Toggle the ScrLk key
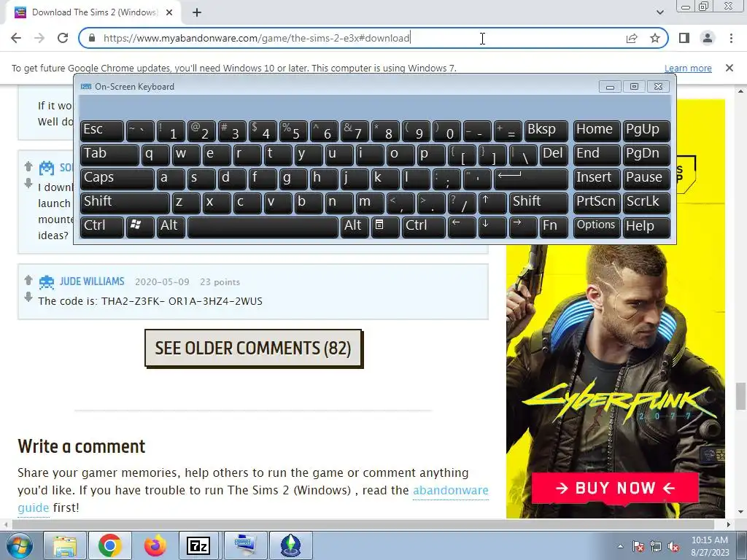Viewport: 747px width, 560px height. coord(646,203)
